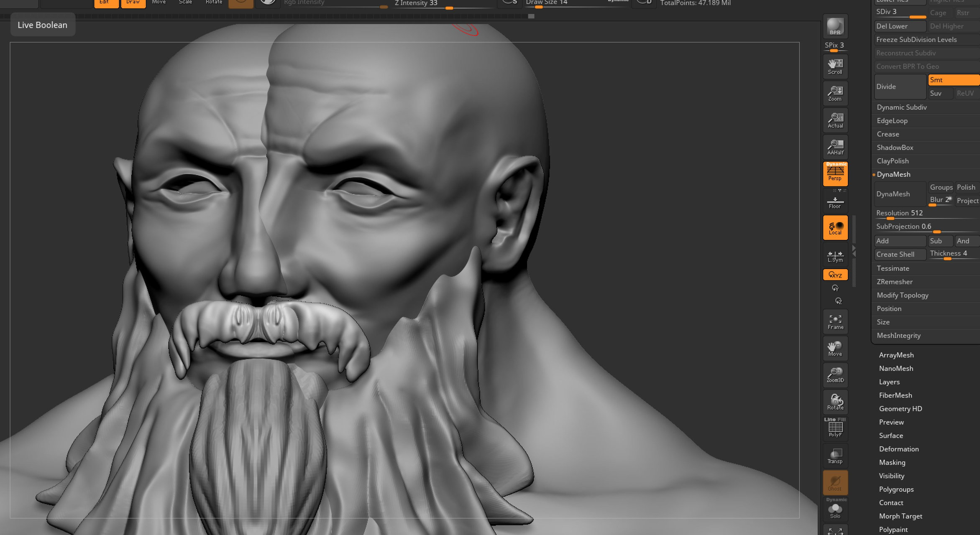Viewport: 980px width, 535px height.
Task: Toggle Local transformations mode
Action: (835, 228)
